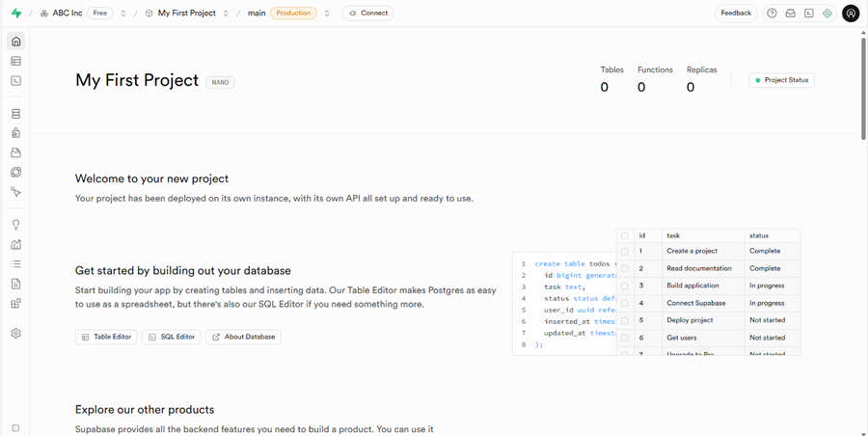Open the Project Status indicator

coord(781,80)
